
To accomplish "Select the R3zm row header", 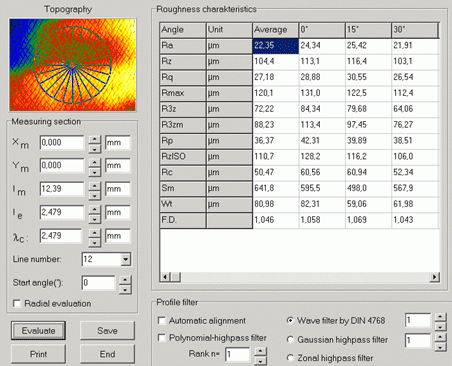I will tap(183, 125).
